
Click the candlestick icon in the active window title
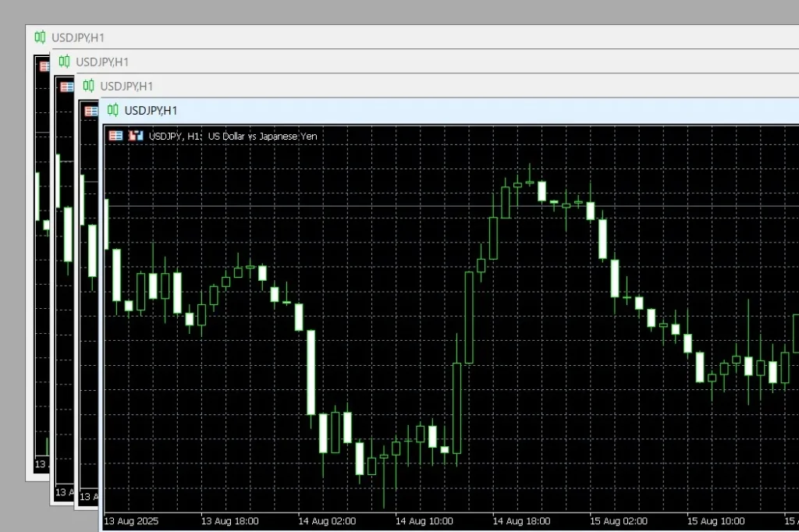(113, 110)
